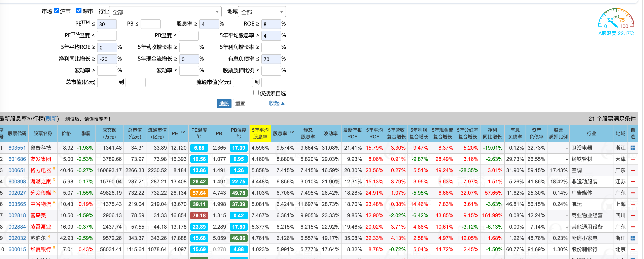Click the R mark beside 苏泊尔
Screen dimensions: 644x259
[49, 236]
